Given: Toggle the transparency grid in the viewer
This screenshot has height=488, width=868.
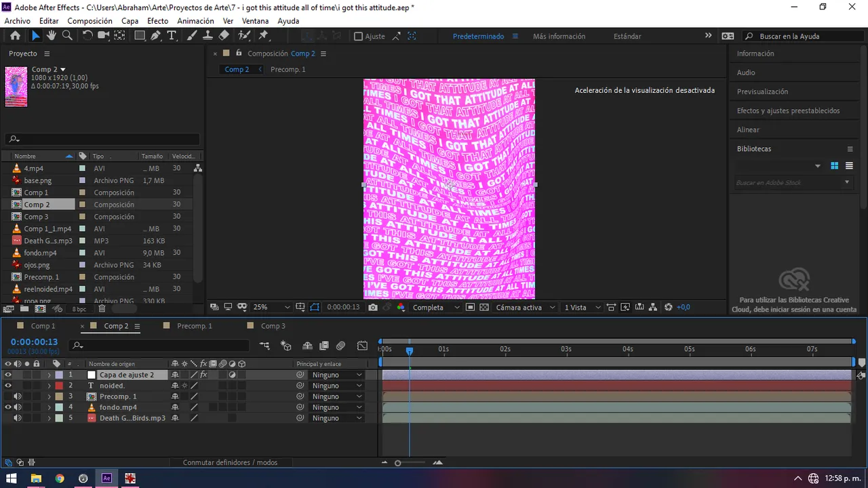Looking at the screenshot, I should tap(484, 307).
